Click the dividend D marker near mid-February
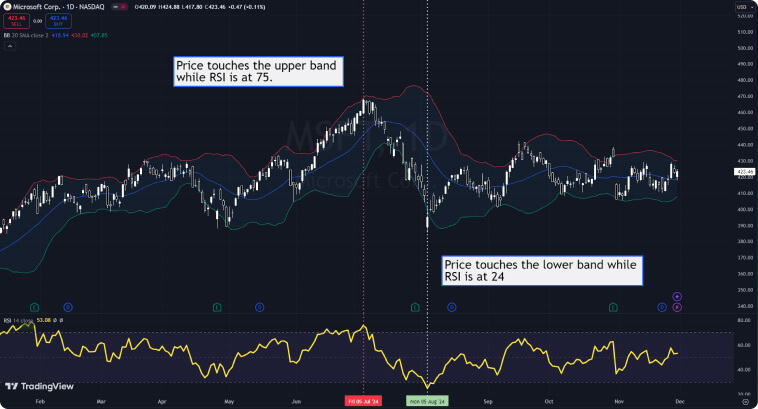758x409 pixels. tap(68, 307)
